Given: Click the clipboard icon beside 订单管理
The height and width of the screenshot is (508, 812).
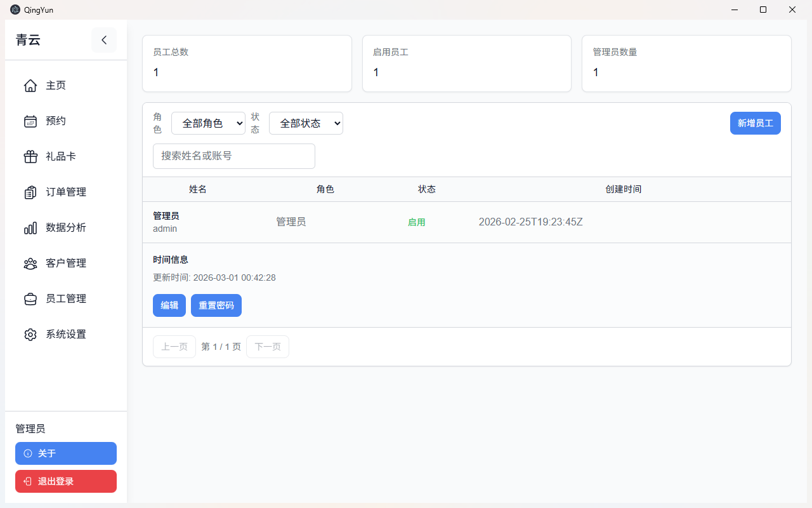Looking at the screenshot, I should point(30,192).
